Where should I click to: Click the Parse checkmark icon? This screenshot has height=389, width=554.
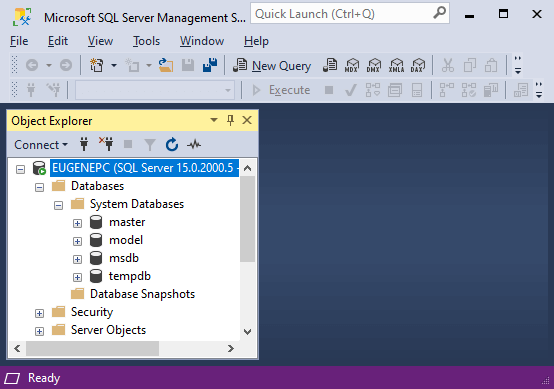tap(350, 90)
